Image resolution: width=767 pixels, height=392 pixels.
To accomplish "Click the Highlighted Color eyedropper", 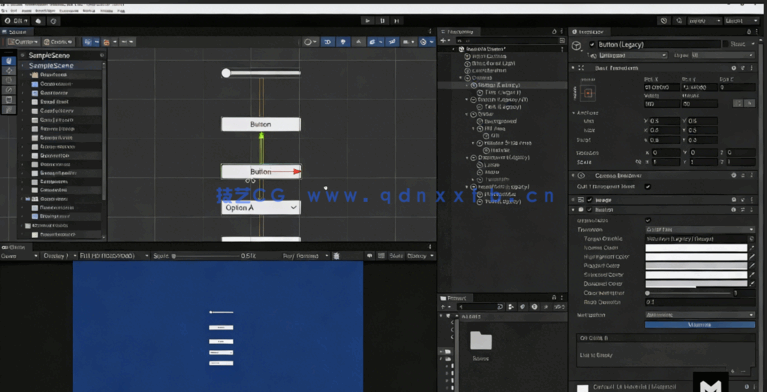I will pos(752,257).
